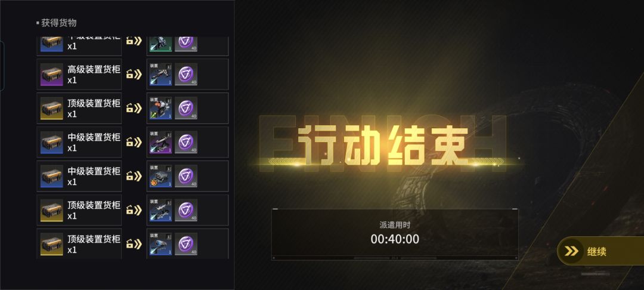
Task: Click unlock arrow beside topmost 顶级装置货柜
Action: (134, 109)
